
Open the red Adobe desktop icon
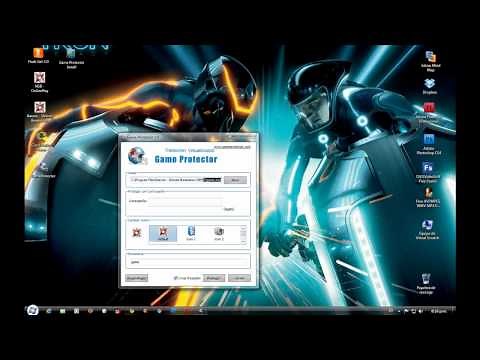(x=429, y=112)
